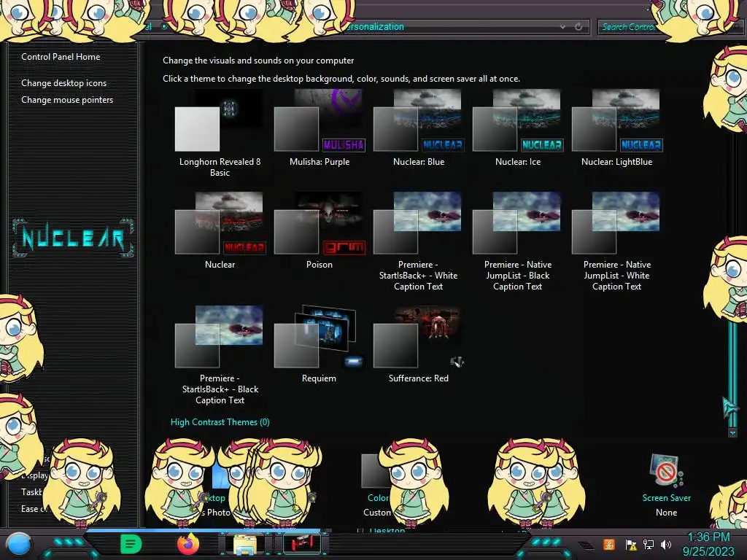Image resolution: width=747 pixels, height=560 pixels.
Task: Open Action Center flag icon in tray
Action: (x=631, y=544)
